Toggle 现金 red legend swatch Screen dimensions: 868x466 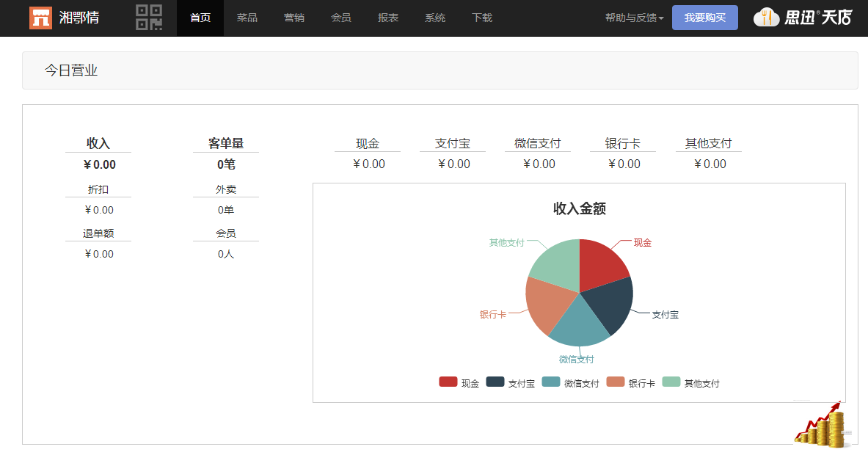[448, 382]
